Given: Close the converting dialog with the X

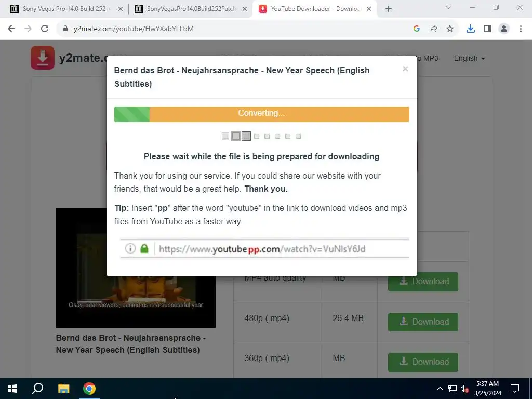Looking at the screenshot, I should pos(405,69).
